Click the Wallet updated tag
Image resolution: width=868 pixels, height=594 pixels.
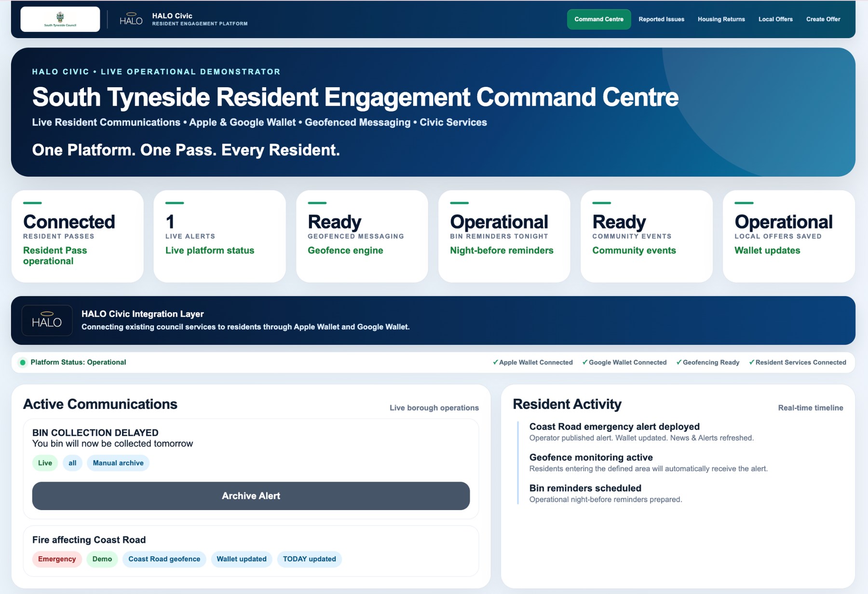coord(242,559)
